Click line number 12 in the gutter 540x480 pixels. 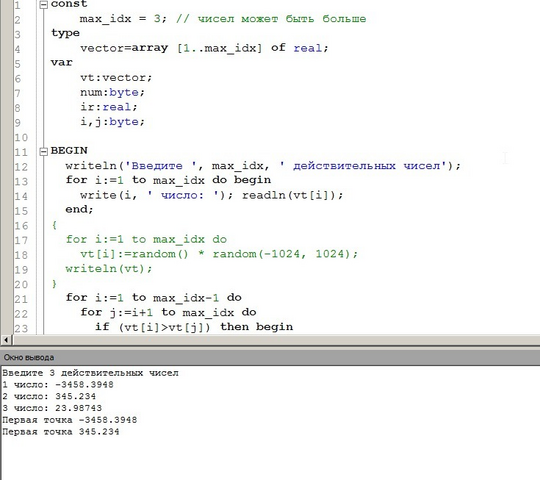(21, 167)
